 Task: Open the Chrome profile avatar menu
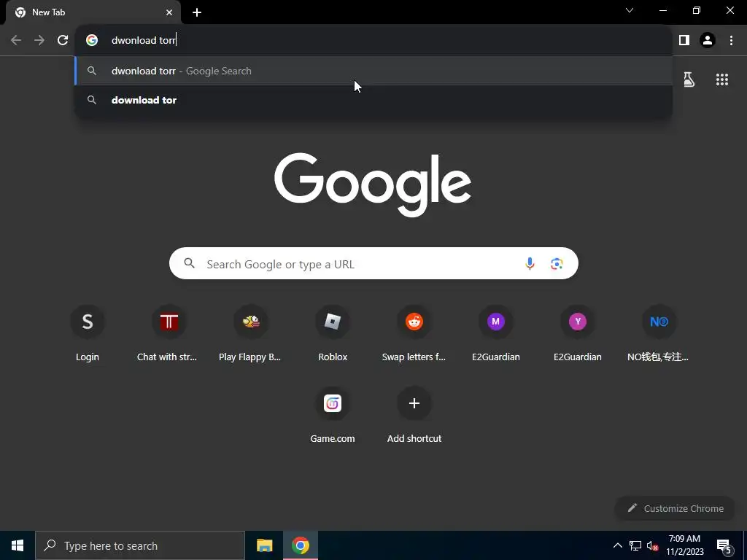pyautogui.click(x=708, y=40)
